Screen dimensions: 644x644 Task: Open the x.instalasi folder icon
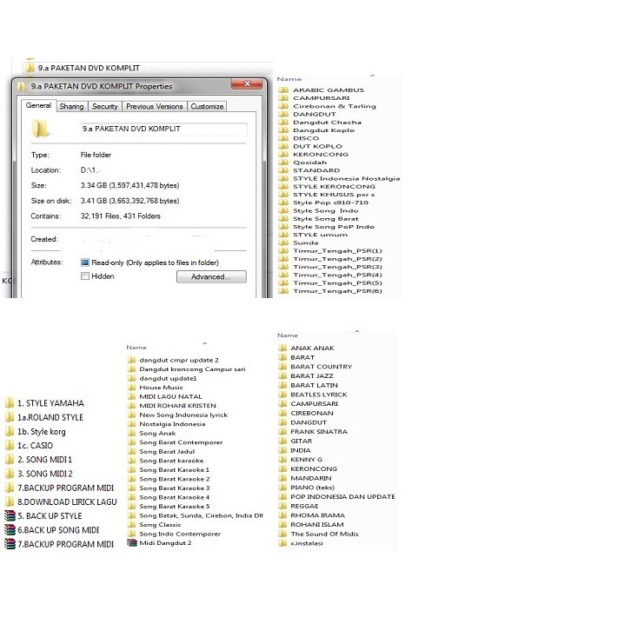[282, 543]
